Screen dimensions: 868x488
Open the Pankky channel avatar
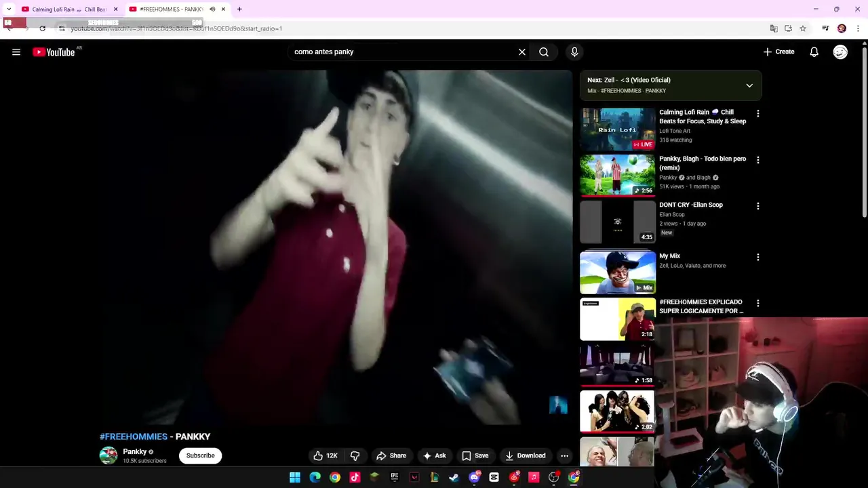click(108, 455)
